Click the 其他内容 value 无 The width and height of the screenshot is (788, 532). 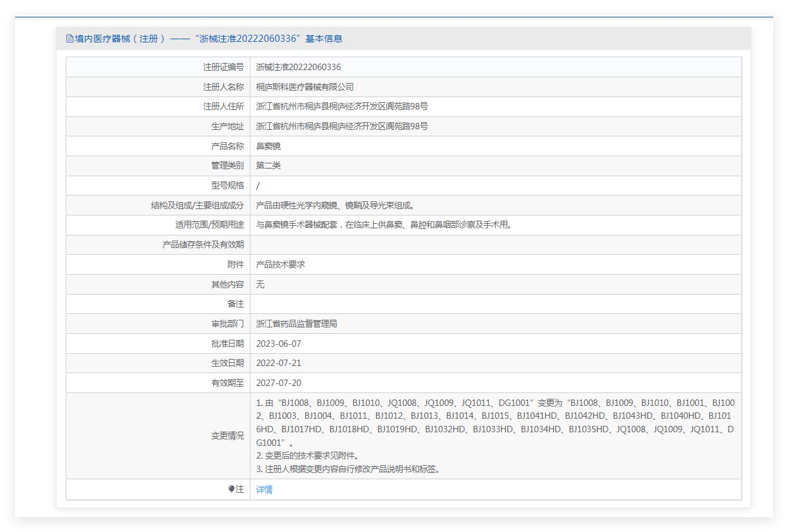coord(260,284)
